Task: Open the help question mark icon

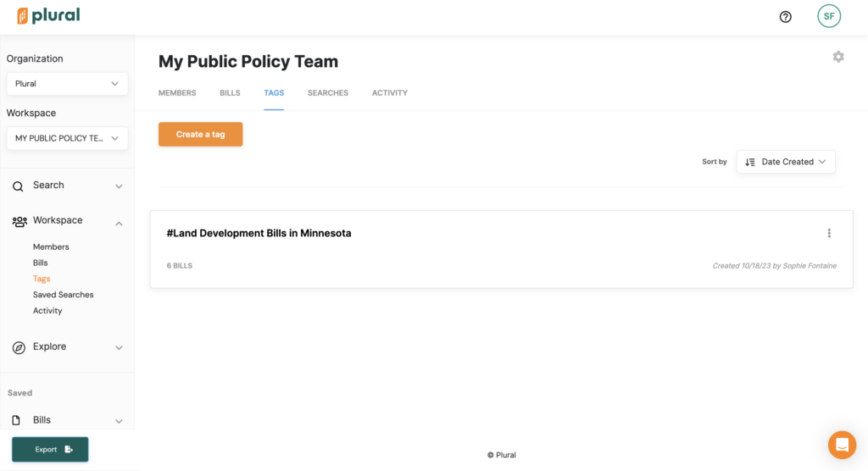Action: tap(785, 16)
